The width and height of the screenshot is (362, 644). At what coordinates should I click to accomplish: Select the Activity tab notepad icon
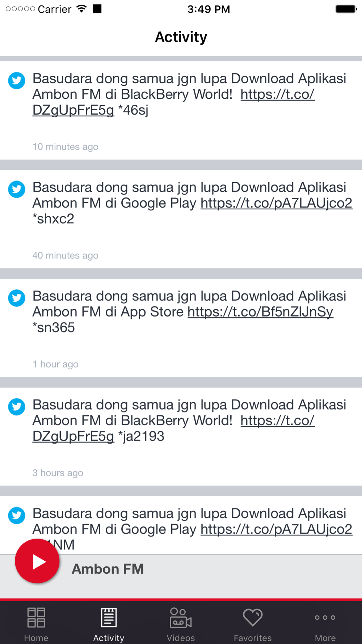(109, 618)
